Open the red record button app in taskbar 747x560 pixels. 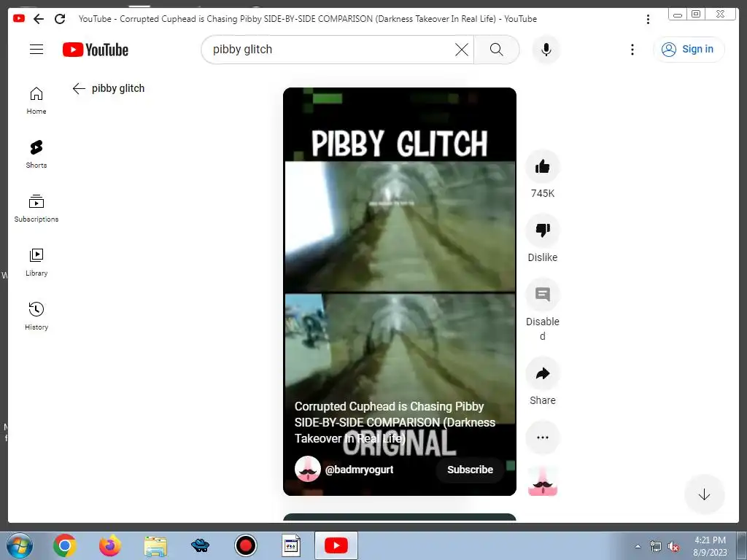pyautogui.click(x=246, y=545)
